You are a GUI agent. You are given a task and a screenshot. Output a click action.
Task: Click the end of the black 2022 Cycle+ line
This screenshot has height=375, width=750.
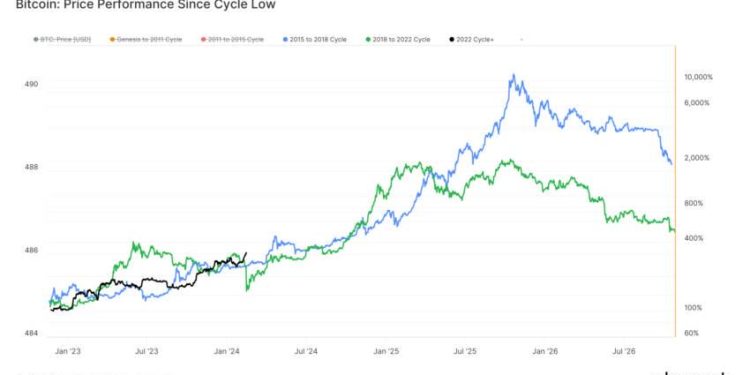click(246, 253)
